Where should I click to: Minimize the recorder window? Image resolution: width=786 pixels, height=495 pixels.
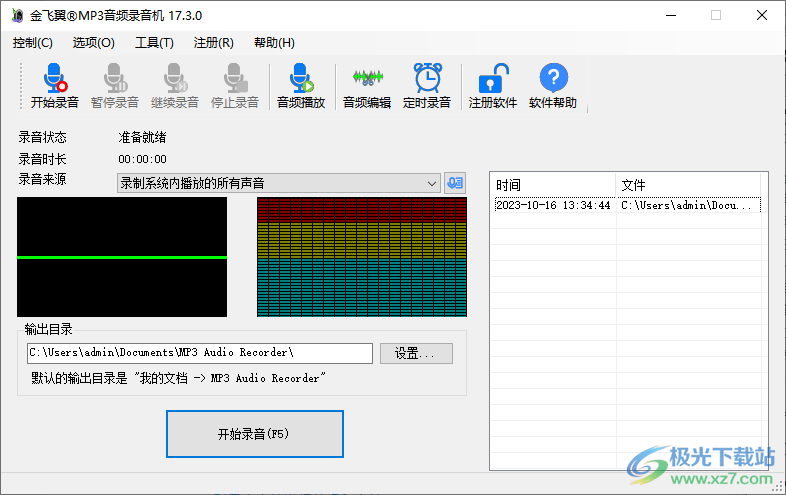coord(671,16)
